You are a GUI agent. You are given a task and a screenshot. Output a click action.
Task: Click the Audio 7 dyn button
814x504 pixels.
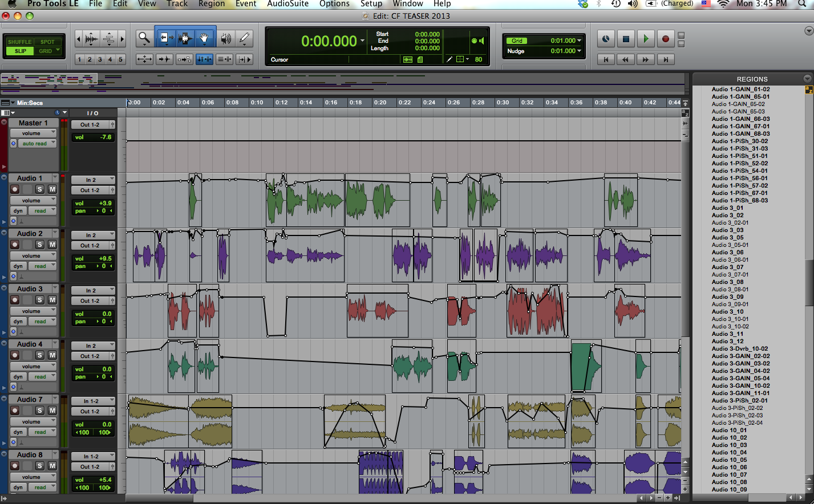(x=18, y=432)
